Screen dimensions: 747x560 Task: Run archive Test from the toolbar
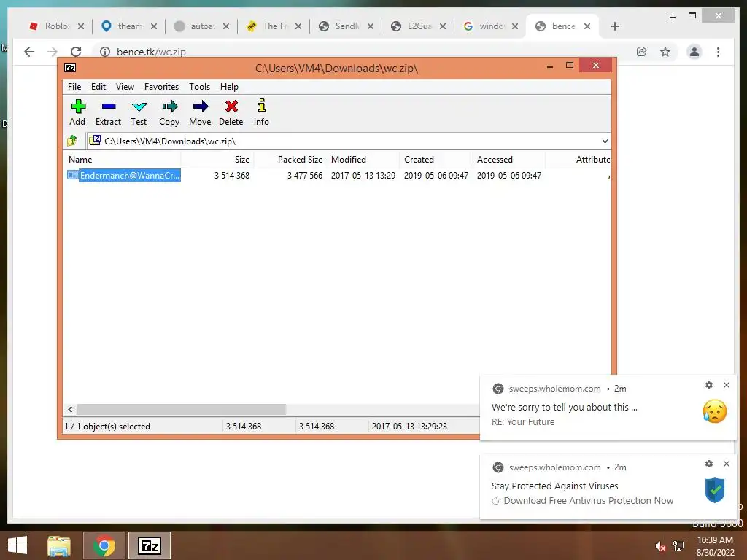pyautogui.click(x=139, y=112)
